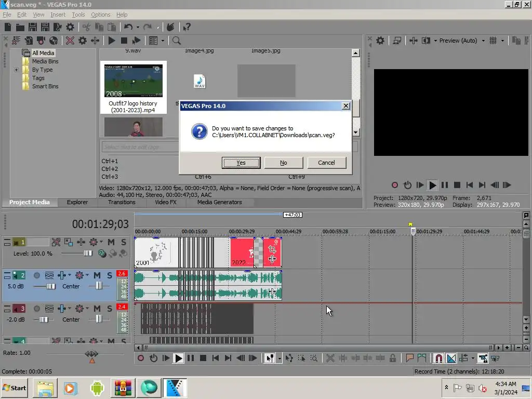Image resolution: width=532 pixels, height=399 pixels.
Task: Close the VEGAS Pro 14.0 dialog box
Action: point(345,106)
